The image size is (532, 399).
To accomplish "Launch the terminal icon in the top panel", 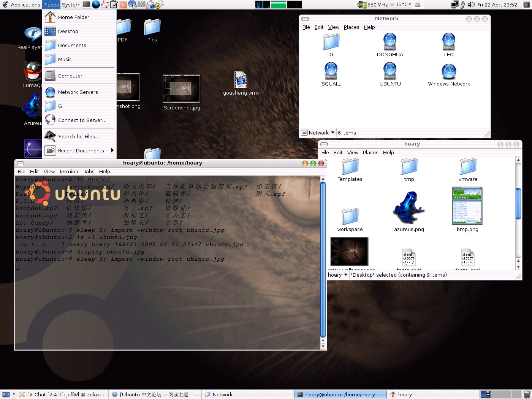I will [x=87, y=5].
